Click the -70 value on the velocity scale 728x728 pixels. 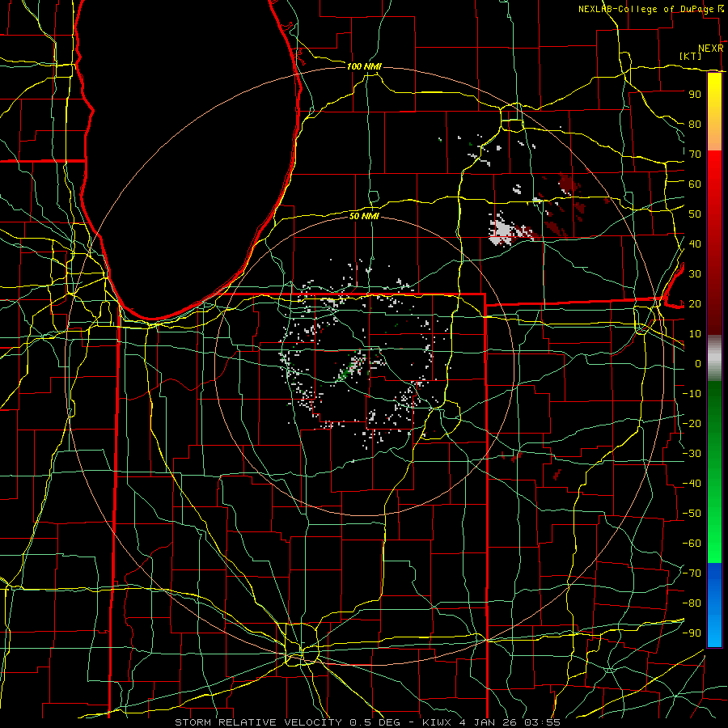pos(692,574)
